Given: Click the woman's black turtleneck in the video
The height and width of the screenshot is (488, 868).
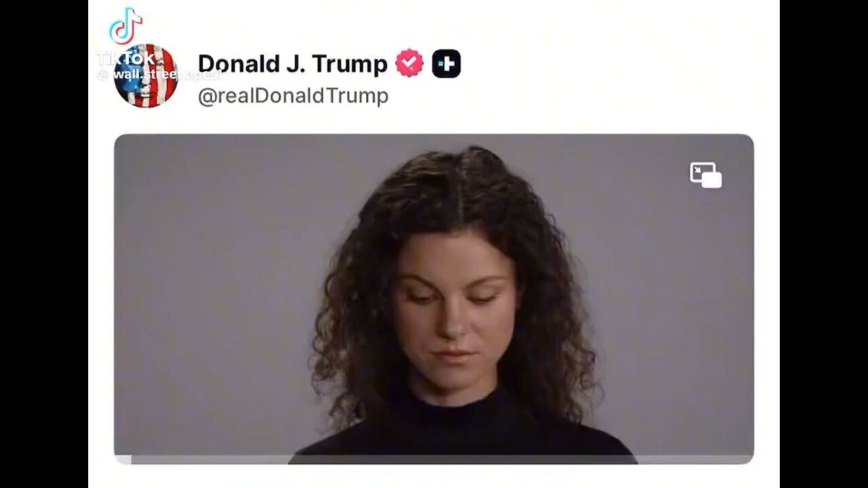Looking at the screenshot, I should click(462, 427).
